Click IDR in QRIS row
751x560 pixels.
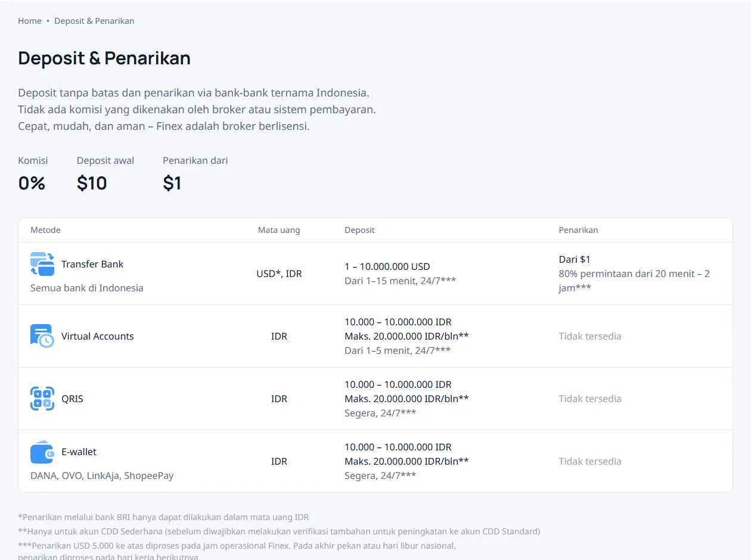(x=279, y=399)
